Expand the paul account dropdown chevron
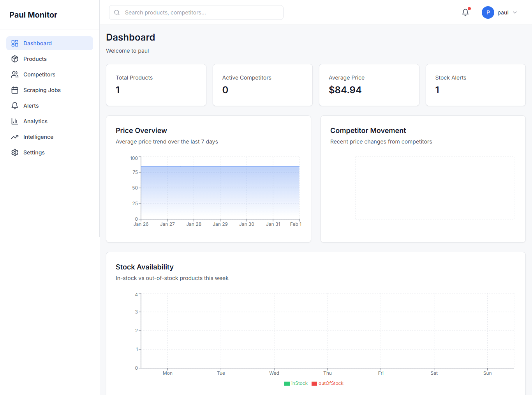The image size is (532, 395). click(x=515, y=12)
